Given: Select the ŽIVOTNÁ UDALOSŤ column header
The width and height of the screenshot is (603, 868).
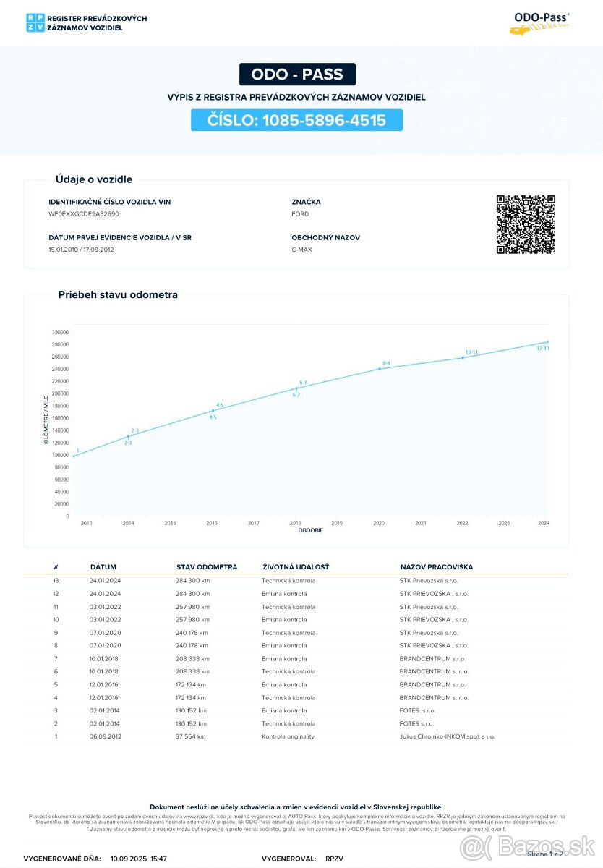Looking at the screenshot, I should (295, 567).
